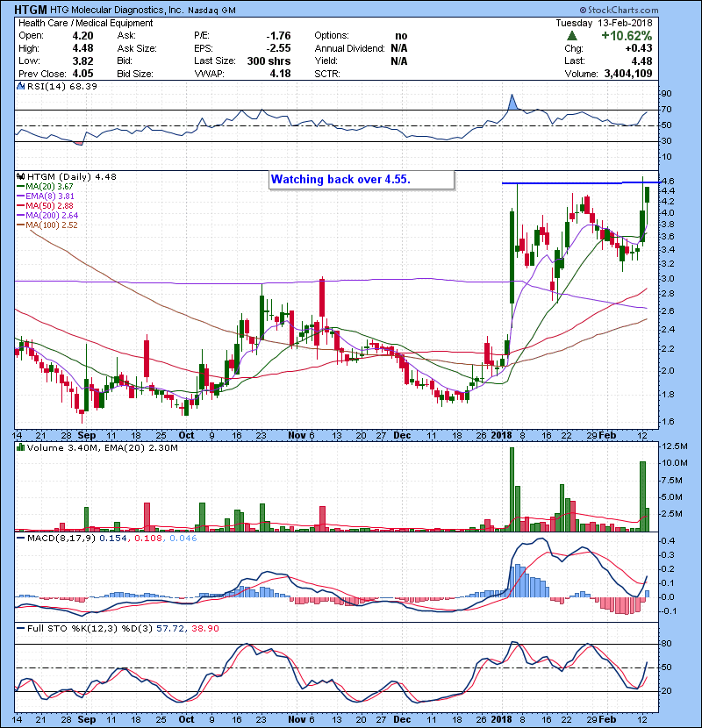
Task: Click the HTGM ticker symbol in header
Action: click(30, 10)
